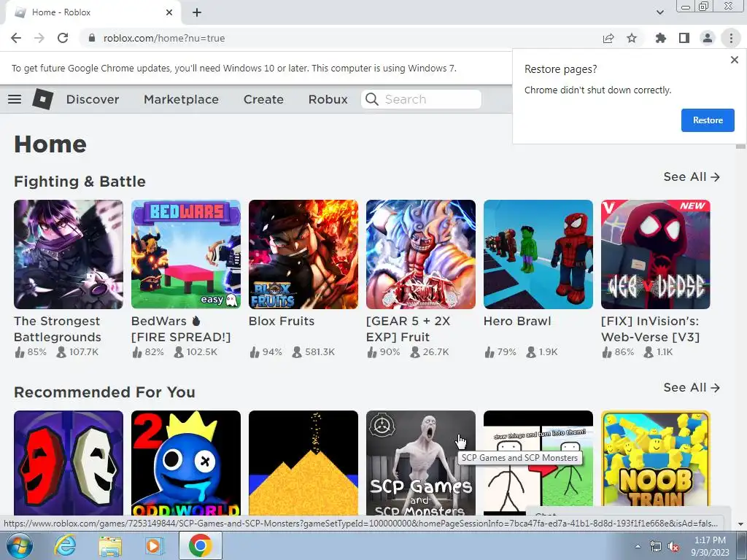Open the Odd World 2 game thumbnail

[x=186, y=463]
